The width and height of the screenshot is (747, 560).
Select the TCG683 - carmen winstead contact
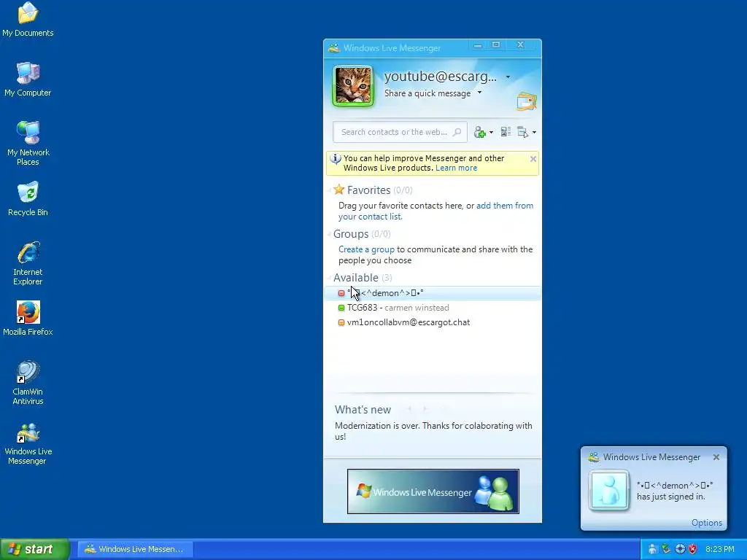[x=433, y=308]
